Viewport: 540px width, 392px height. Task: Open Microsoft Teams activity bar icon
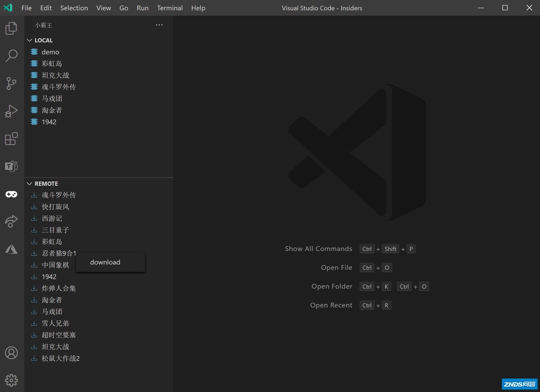tap(11, 166)
